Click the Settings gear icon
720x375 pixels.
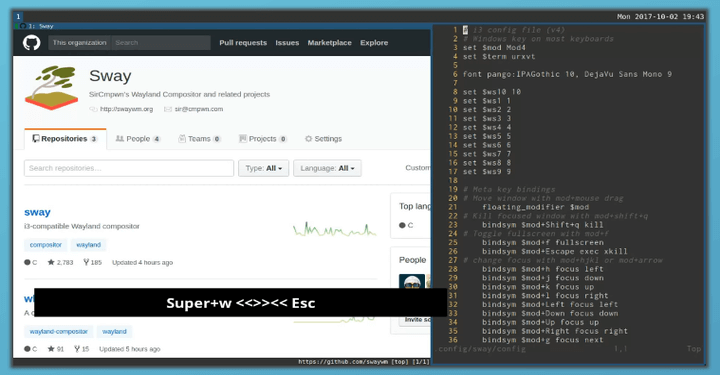pyautogui.click(x=309, y=139)
